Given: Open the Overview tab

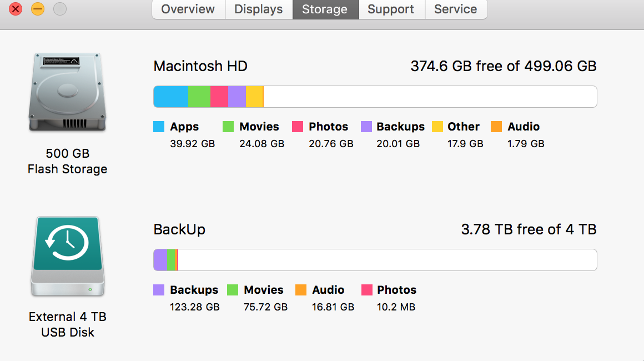Looking at the screenshot, I should coord(189,9).
